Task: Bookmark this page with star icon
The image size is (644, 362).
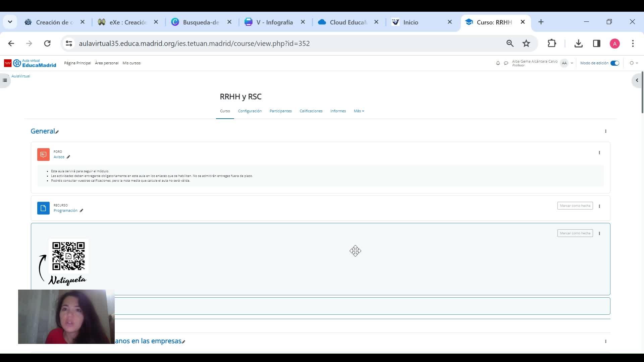Action: click(526, 43)
